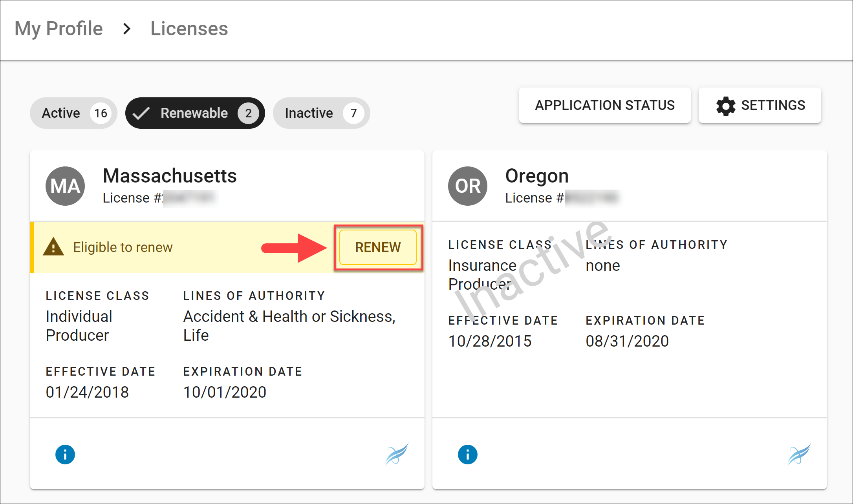Toggle the Inactive licenses filter chip
Screen dimensions: 853x504
click(x=322, y=113)
